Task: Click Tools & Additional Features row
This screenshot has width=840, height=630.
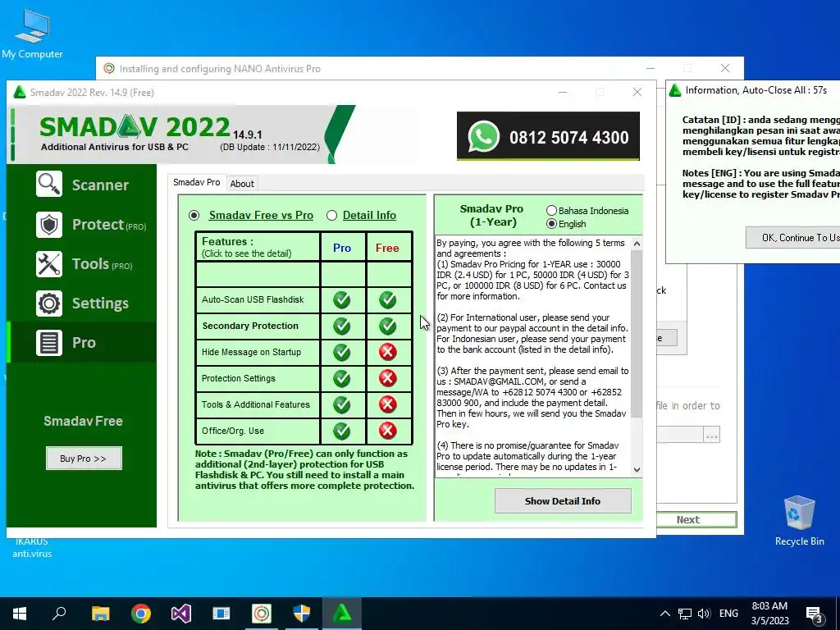Action: click(258, 404)
